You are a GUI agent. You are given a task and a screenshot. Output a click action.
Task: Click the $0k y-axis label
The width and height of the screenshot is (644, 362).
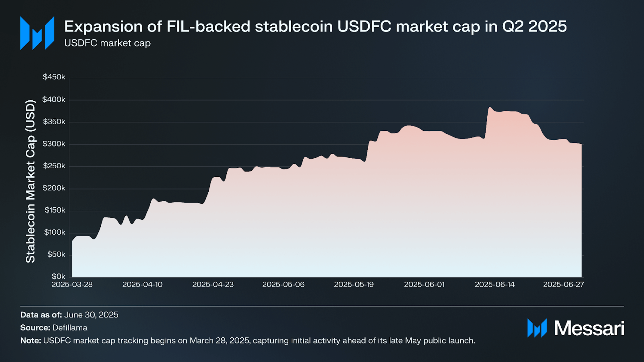[59, 276]
